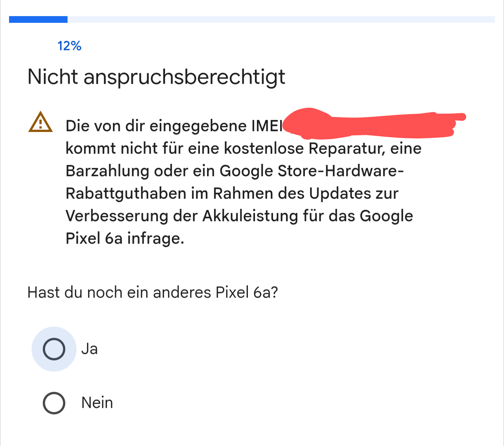This screenshot has width=504, height=446.
Task: Click the light unfilled progress bar track
Action: coord(281,20)
